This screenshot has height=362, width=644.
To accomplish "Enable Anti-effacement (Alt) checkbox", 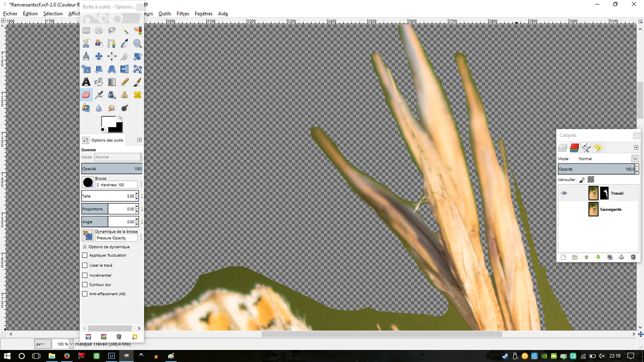I will point(85,294).
